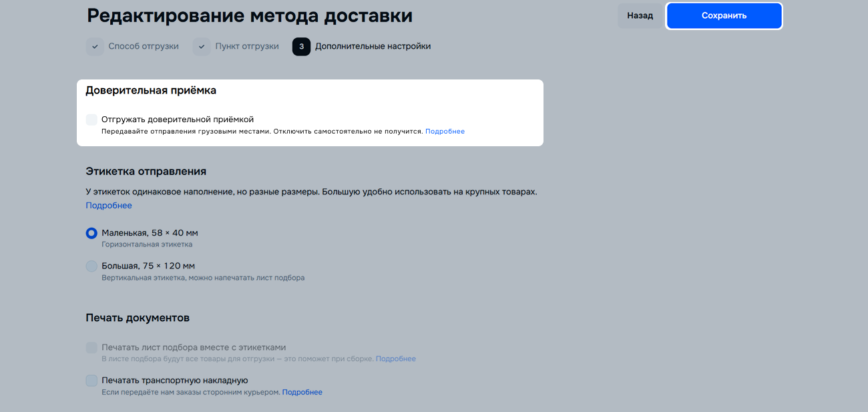Image resolution: width=868 pixels, height=412 pixels.
Task: Click the Назад button
Action: 640,15
